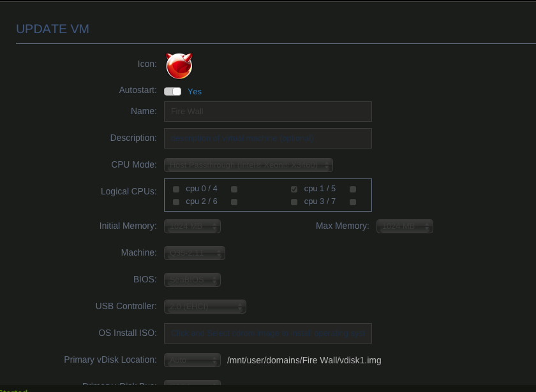Click the blue Yes autostart label
Screen dimensions: 536x392
coord(195,92)
